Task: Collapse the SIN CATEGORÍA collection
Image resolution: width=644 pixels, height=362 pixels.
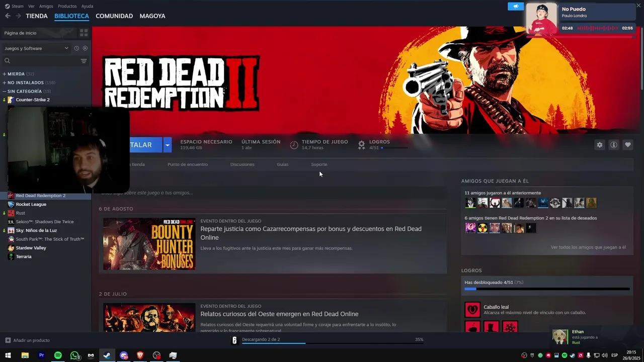Action: (26, 92)
